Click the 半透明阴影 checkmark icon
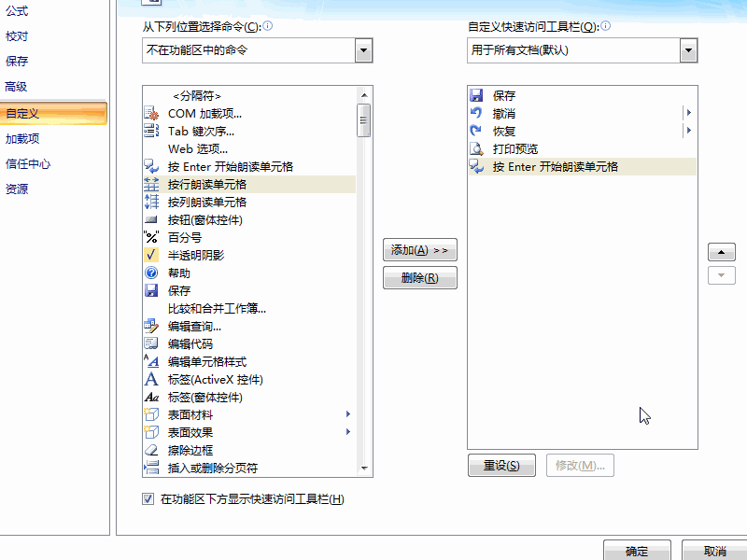 (151, 255)
